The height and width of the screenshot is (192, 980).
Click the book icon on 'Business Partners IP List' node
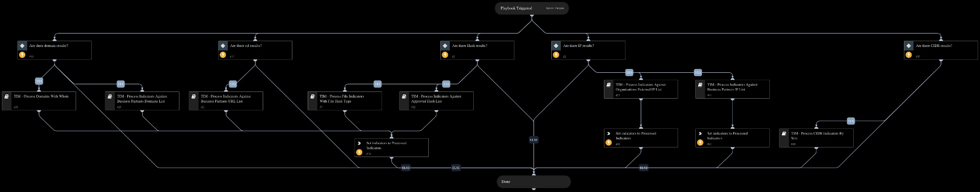[700, 84]
